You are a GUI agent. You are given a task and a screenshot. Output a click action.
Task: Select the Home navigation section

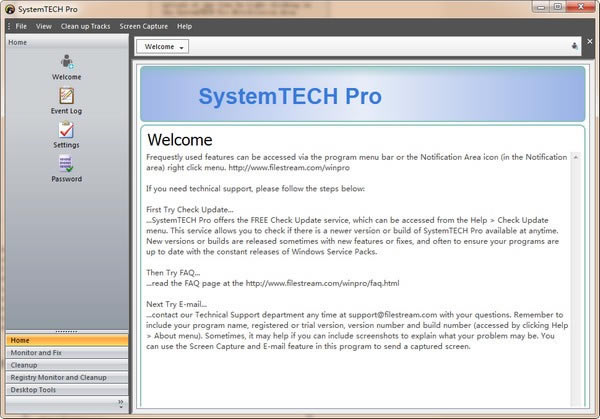tap(67, 340)
